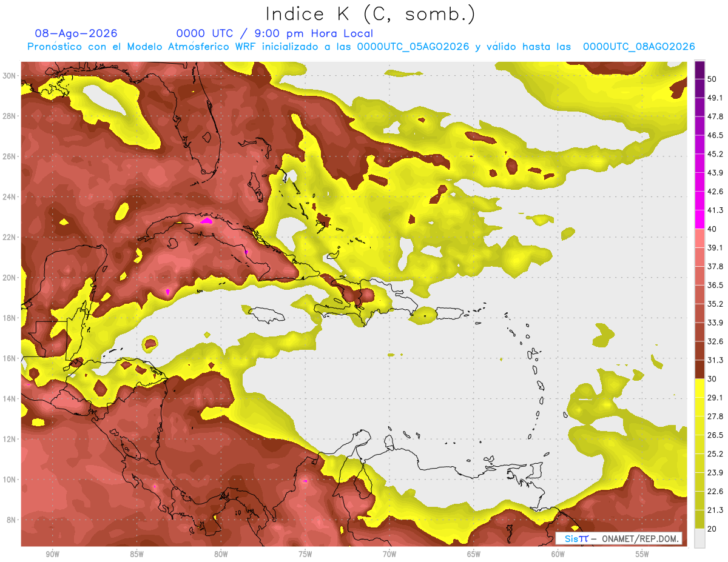Select the '46.5' colorbar value
This screenshot has height=562, width=728.
(x=715, y=135)
